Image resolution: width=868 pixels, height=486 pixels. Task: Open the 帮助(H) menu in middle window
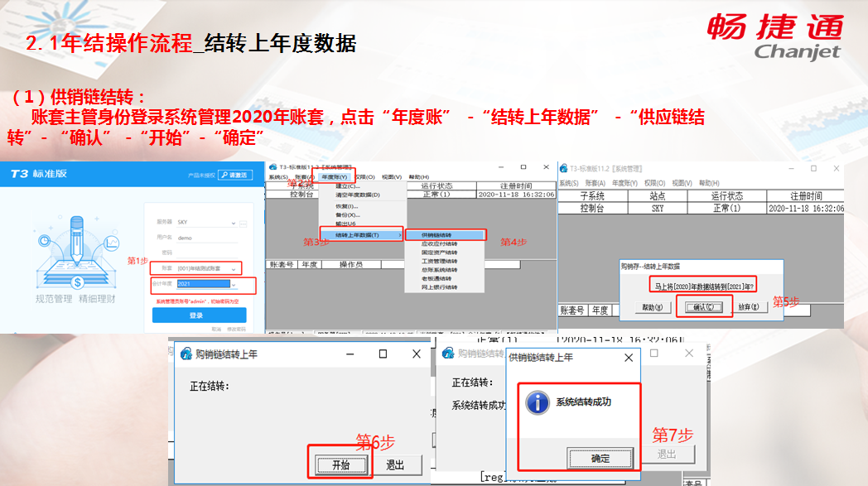[x=418, y=177]
